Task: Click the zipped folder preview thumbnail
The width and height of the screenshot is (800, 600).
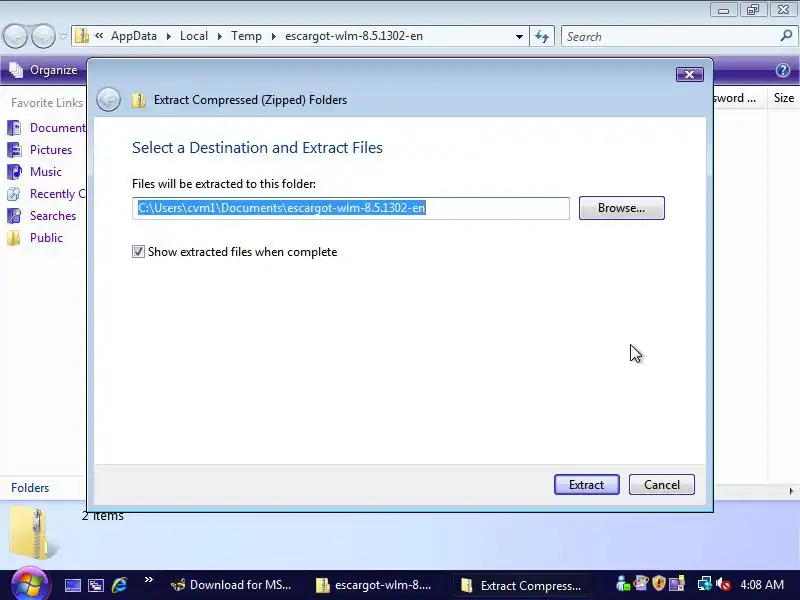Action: 33,533
